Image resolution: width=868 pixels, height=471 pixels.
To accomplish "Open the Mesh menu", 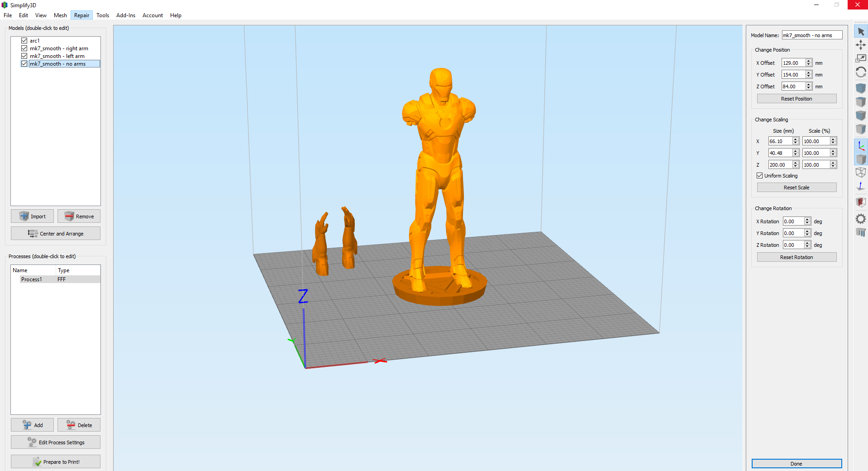I will 60,15.
